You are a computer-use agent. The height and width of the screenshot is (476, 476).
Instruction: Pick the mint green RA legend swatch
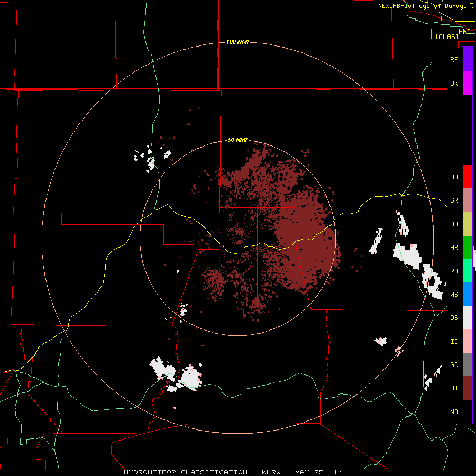point(467,271)
